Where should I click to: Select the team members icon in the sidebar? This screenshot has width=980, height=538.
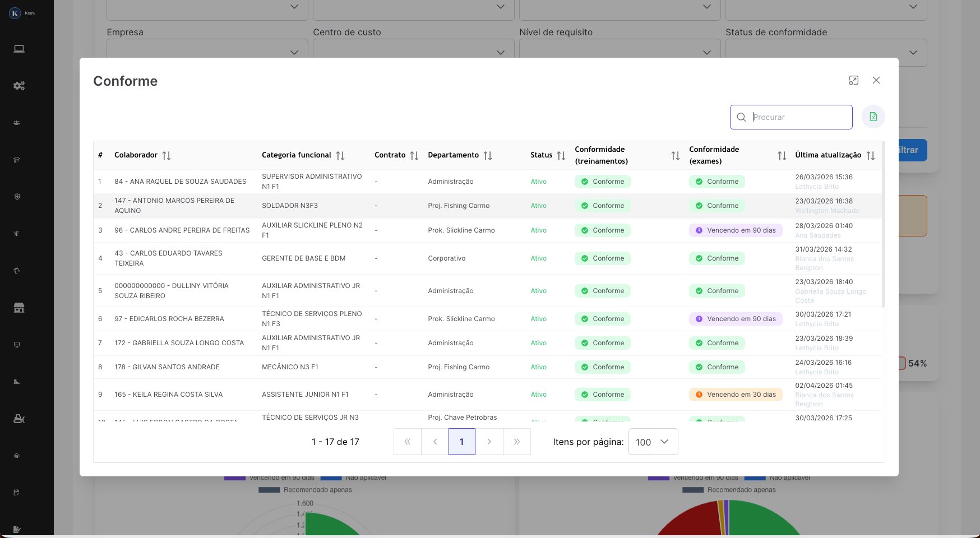(17, 122)
